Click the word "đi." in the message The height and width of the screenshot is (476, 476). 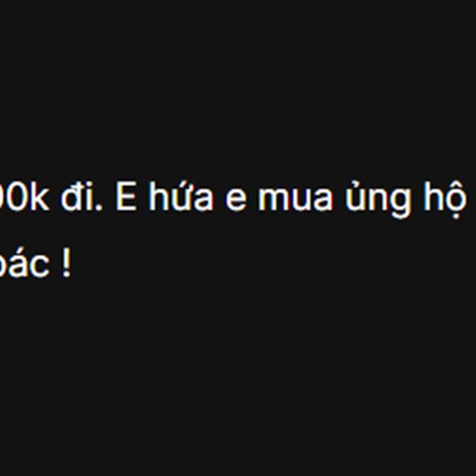pos(82,198)
